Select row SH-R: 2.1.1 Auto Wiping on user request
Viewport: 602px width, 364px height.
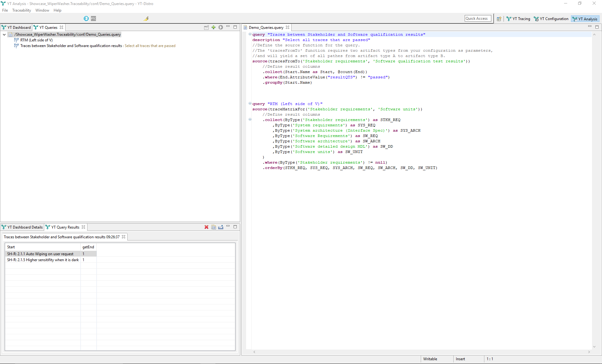tap(51, 254)
